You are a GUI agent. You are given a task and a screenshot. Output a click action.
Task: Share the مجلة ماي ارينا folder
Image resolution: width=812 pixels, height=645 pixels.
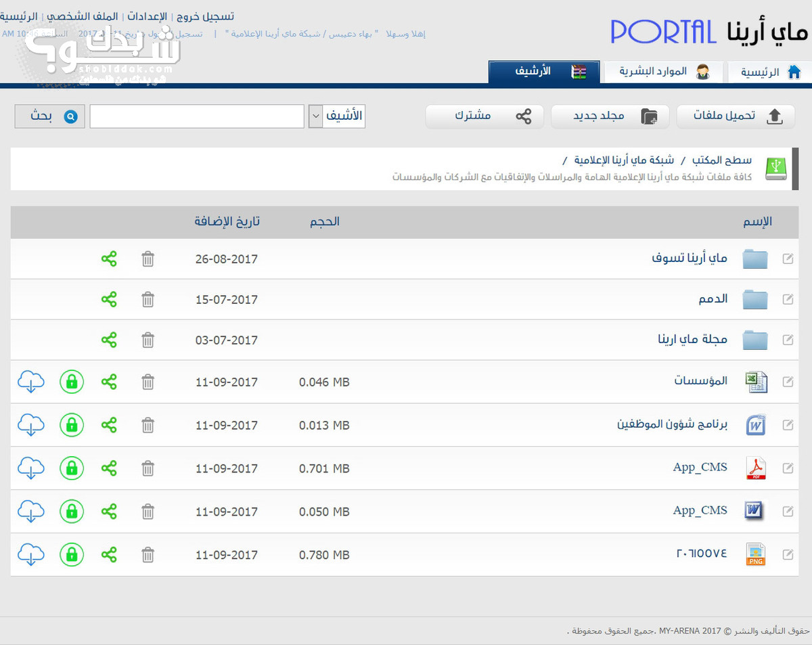tap(109, 340)
